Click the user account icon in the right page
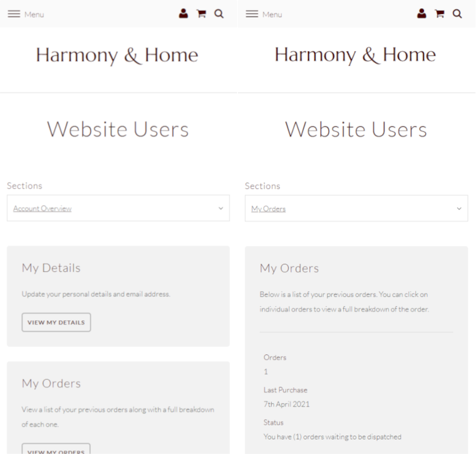This screenshot has height=454, width=476. (x=421, y=14)
